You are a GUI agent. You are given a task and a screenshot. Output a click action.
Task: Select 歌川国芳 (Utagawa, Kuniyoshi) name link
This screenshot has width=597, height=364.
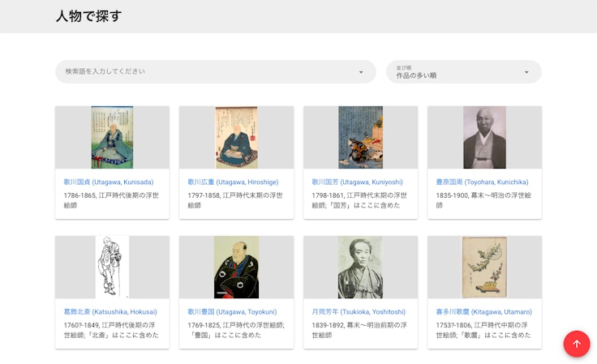coord(357,182)
